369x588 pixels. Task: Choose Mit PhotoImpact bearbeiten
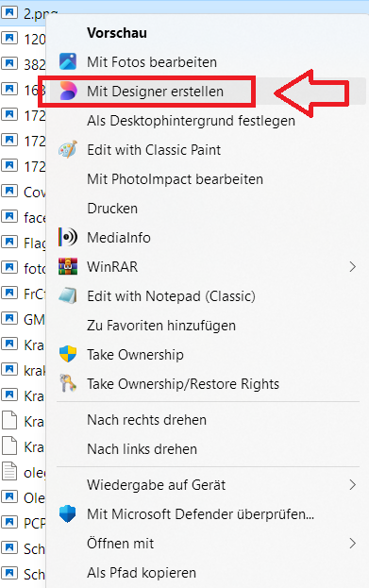click(x=176, y=179)
